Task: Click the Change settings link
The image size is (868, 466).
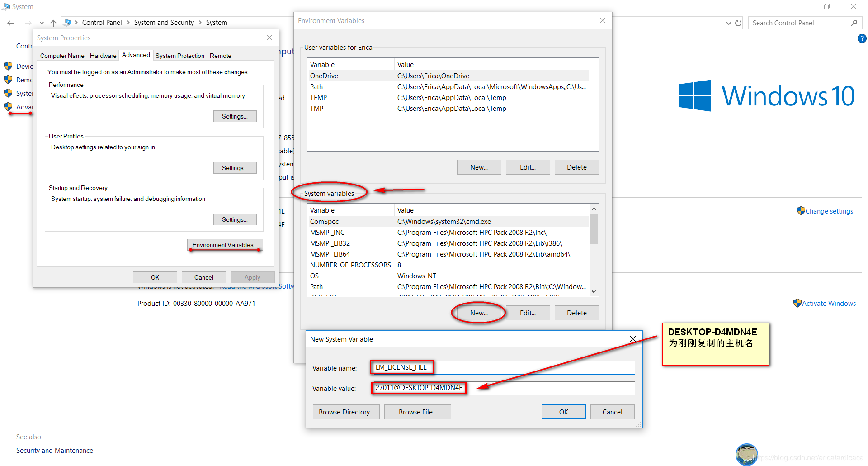Action: pos(829,211)
